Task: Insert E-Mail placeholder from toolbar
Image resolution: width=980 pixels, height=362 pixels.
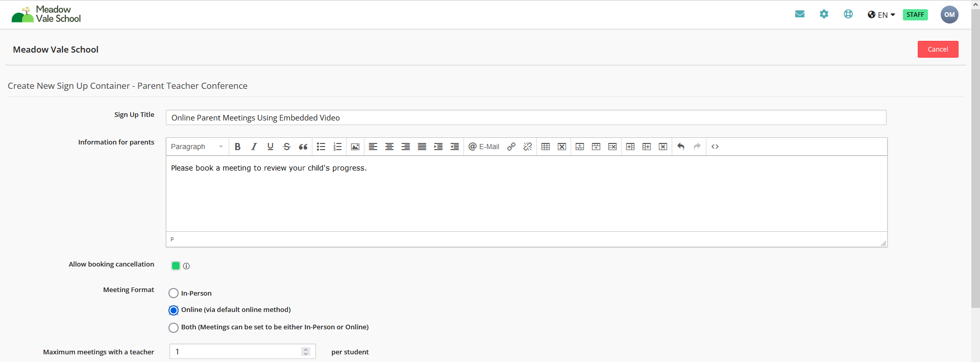Action: point(484,147)
